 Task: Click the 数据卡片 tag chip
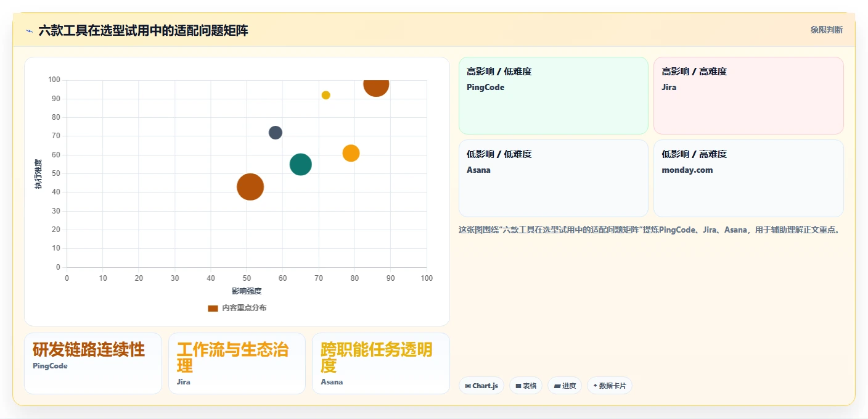click(x=610, y=386)
